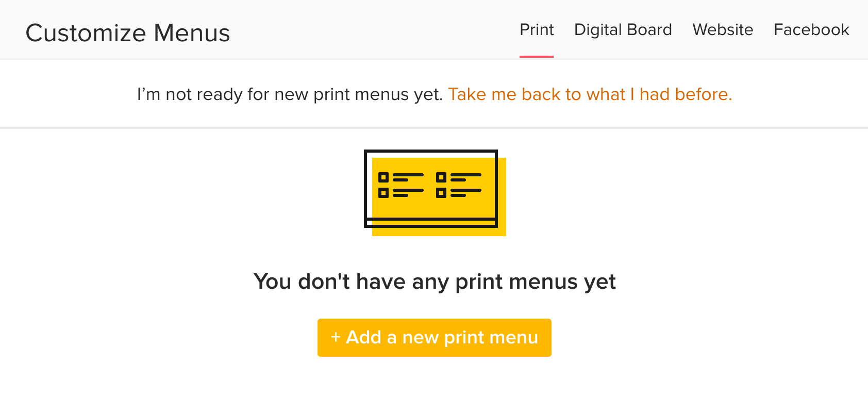The image size is (868, 397).
Task: Click bottom-left square bullet in the illustration
Action: (x=383, y=193)
